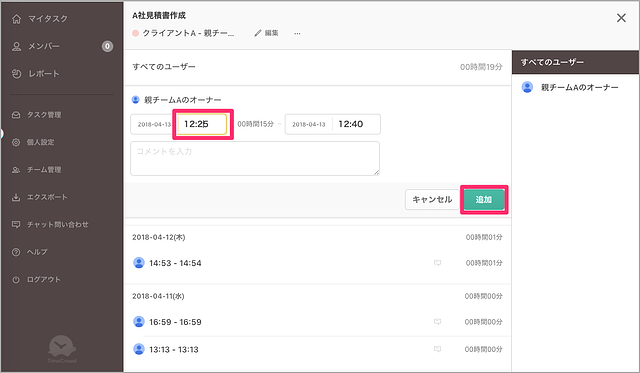Select チーム管理 in sidebar
Screen dimensions: 640x373
point(44,170)
